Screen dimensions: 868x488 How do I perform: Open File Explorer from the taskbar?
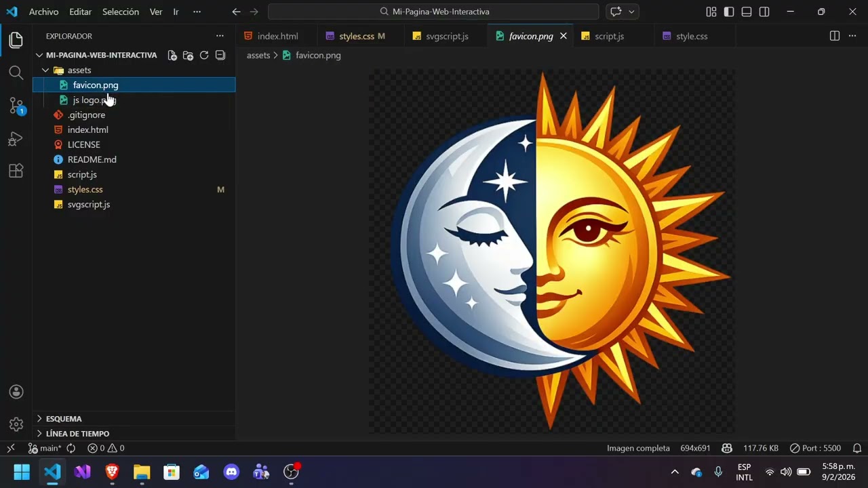click(142, 472)
